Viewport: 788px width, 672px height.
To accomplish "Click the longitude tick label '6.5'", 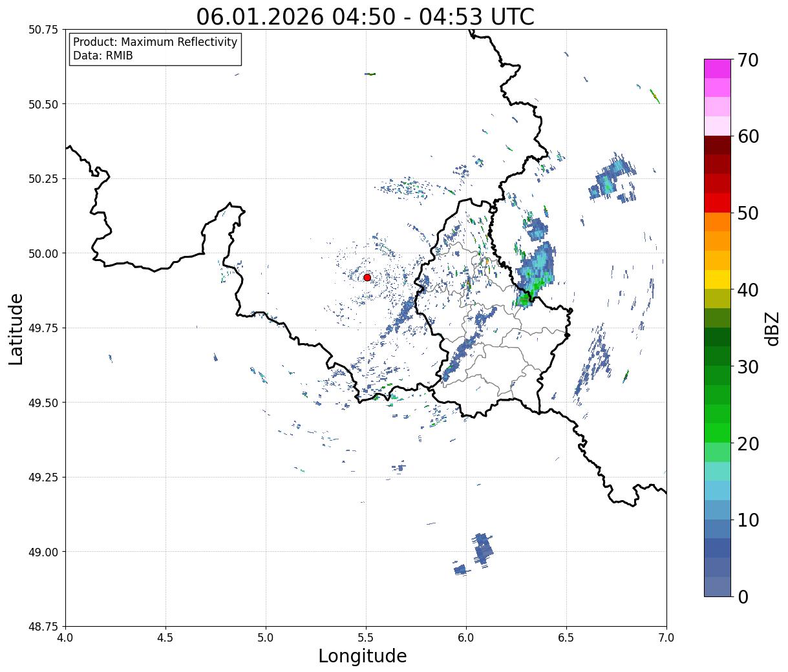I will (566, 638).
